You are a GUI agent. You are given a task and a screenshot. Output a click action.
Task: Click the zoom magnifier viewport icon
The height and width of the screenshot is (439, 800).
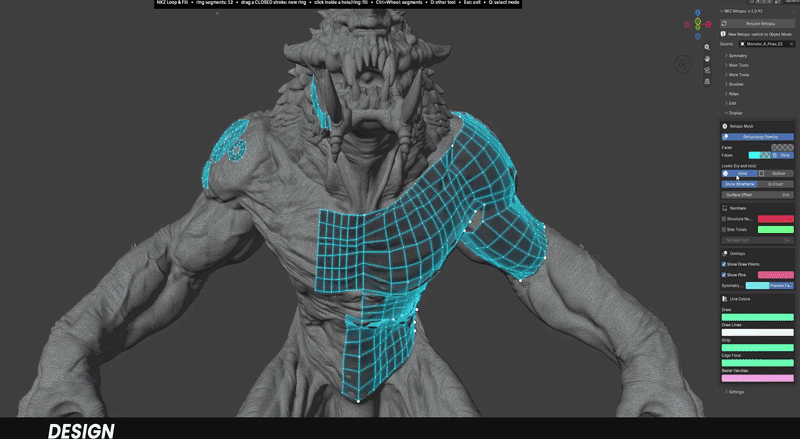coord(707,47)
